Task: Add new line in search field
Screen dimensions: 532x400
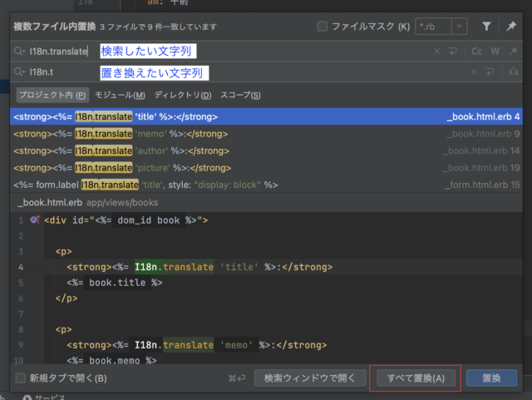Action: pyautogui.click(x=453, y=52)
